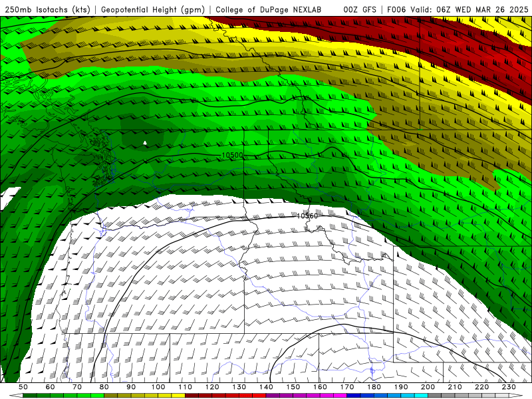Click the 120 value on the color scale
This screenshot has width=532, height=399.
click(x=212, y=387)
